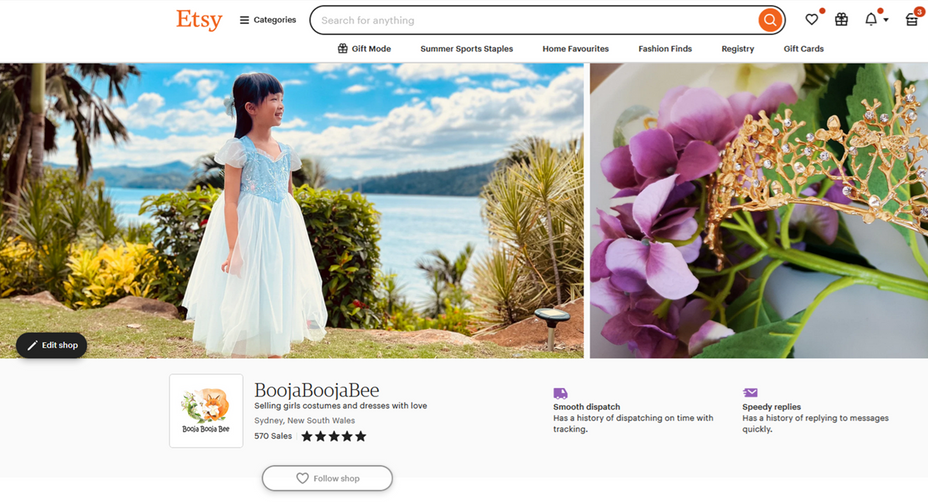Select Home Favourites navigation item

(575, 49)
